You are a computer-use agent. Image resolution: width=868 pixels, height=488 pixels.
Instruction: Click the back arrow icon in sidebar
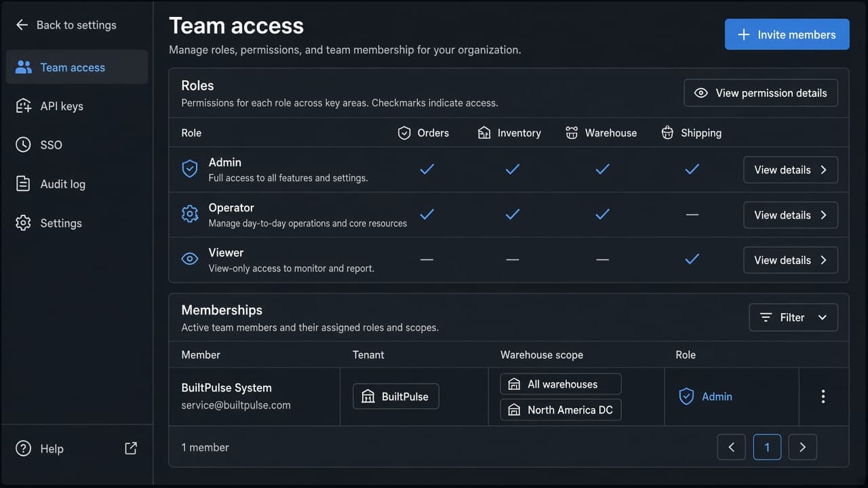tap(22, 25)
